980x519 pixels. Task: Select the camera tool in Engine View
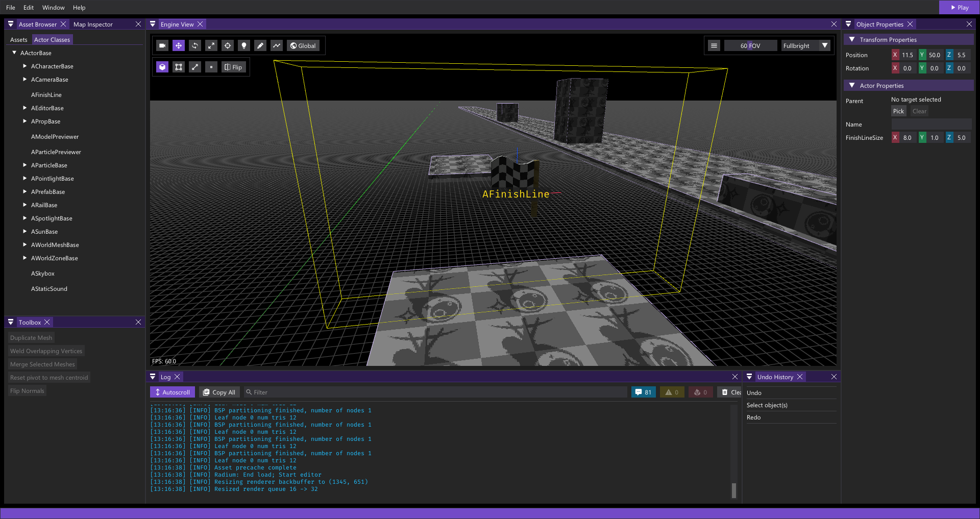162,46
